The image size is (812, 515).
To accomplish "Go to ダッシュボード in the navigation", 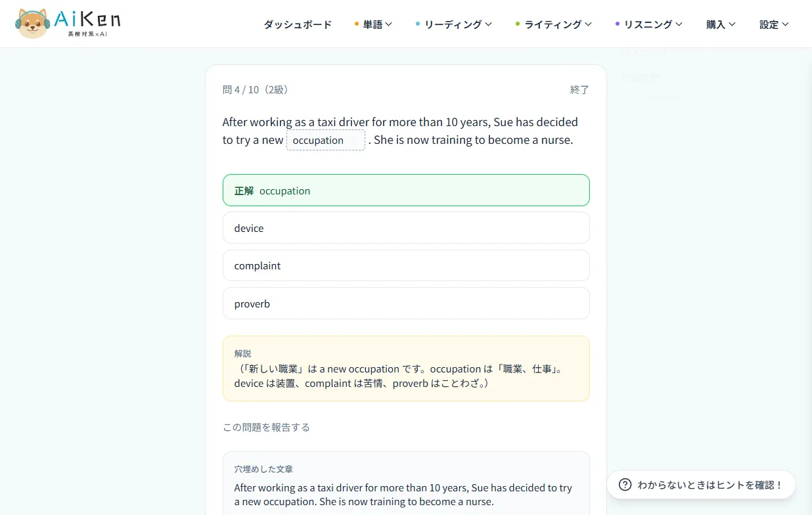I will pos(298,24).
